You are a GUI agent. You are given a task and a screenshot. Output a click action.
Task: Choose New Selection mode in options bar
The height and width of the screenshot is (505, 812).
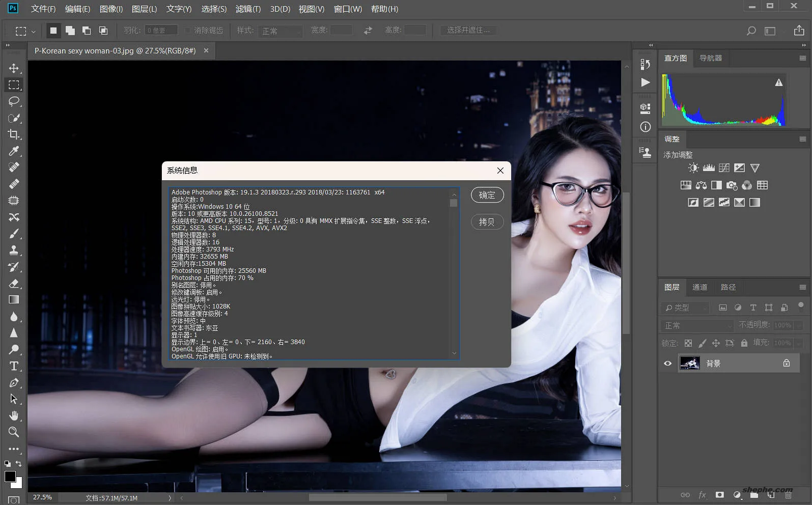click(53, 31)
